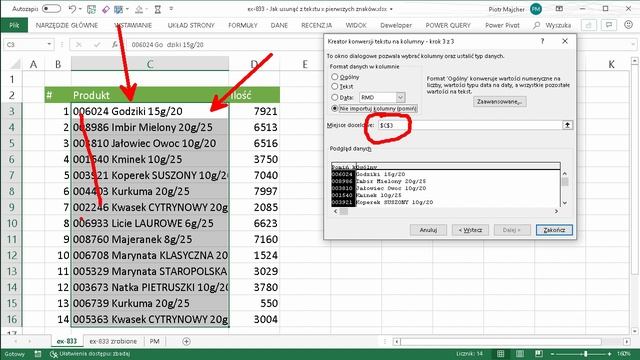Select the Tekst data format radio
640x360 pixels.
pos(335,86)
